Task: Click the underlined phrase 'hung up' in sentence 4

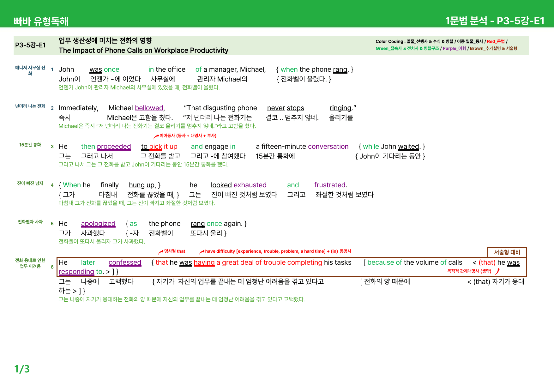Action: point(142,185)
